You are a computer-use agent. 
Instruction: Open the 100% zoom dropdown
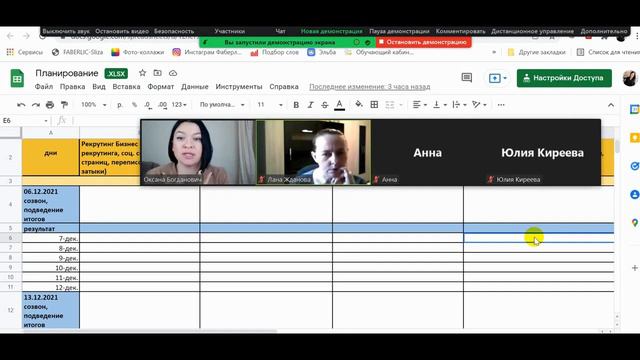pos(93,105)
